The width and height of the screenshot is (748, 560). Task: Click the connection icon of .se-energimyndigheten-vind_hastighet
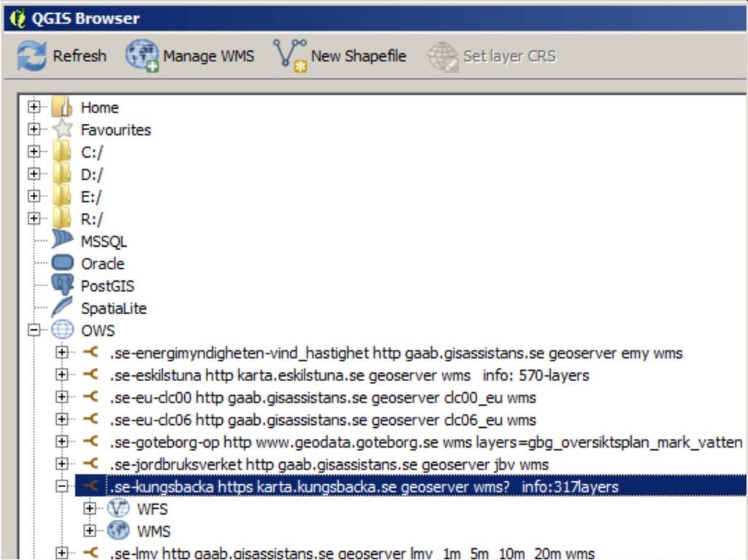coord(91,352)
